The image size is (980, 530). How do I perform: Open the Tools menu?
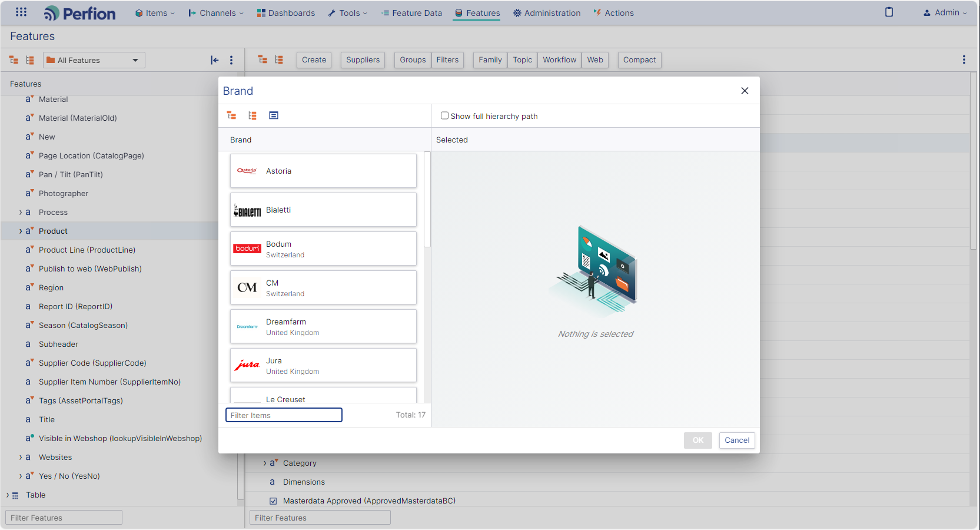[x=348, y=13]
